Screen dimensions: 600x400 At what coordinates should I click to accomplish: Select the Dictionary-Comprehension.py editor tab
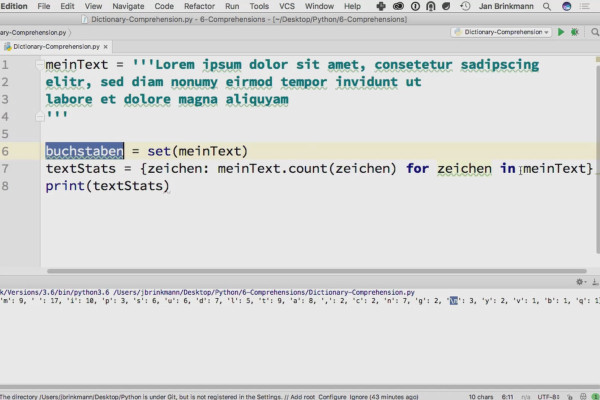pos(56,47)
